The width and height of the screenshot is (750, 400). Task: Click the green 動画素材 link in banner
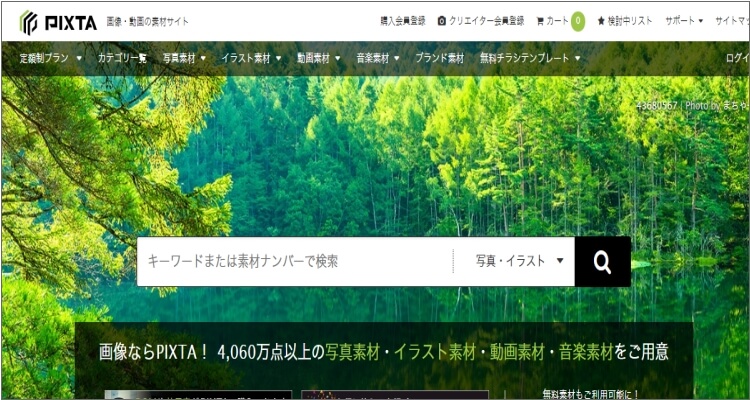(517, 353)
